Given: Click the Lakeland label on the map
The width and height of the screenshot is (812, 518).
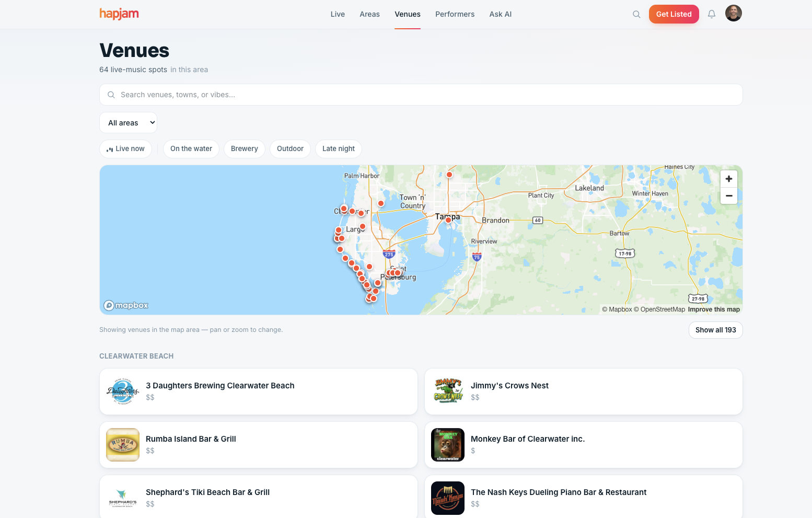Looking at the screenshot, I should 589,188.
